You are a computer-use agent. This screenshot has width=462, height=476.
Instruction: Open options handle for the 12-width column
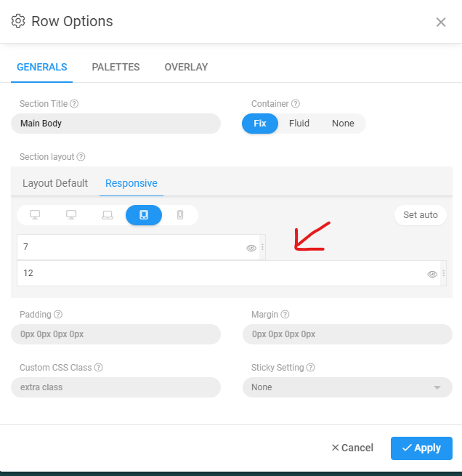[443, 274]
